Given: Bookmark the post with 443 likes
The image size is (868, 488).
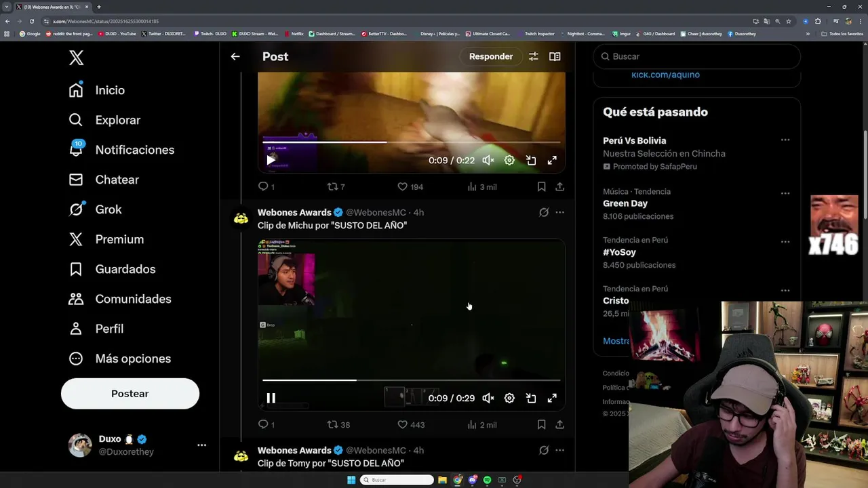Looking at the screenshot, I should coord(541,424).
